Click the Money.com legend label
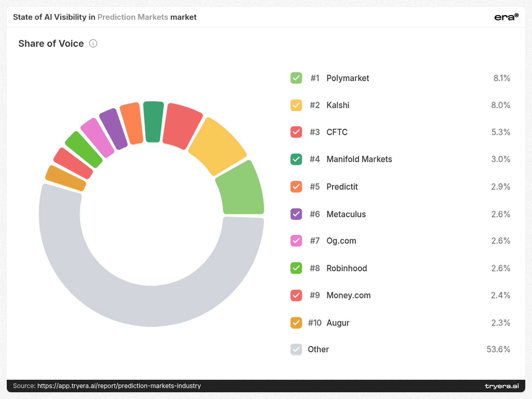532x399 pixels. (x=348, y=296)
